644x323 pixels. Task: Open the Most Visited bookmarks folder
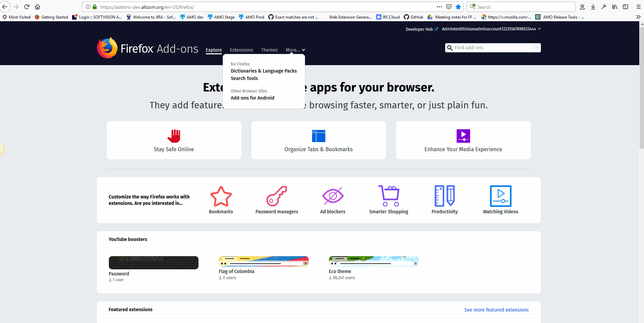(17, 17)
